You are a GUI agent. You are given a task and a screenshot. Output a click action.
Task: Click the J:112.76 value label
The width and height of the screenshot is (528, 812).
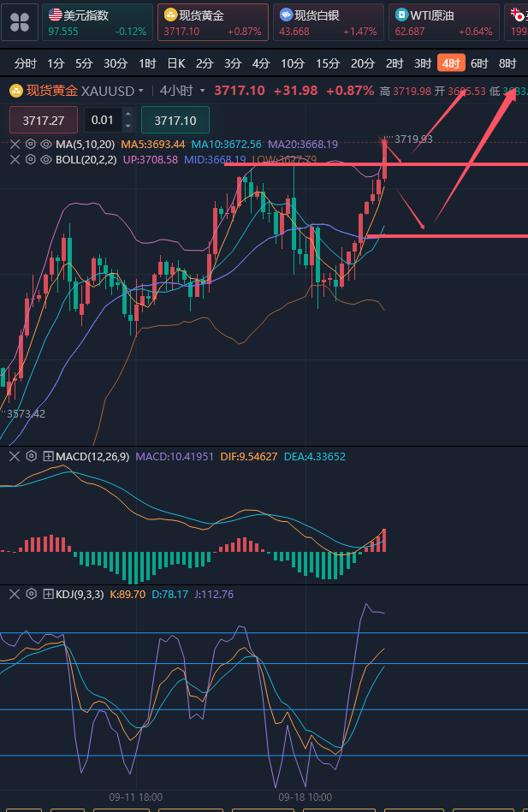tap(213, 595)
